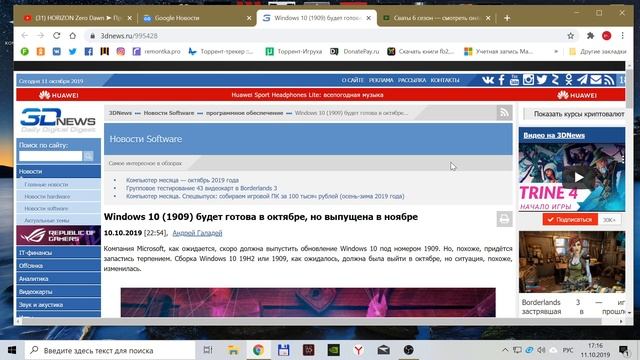
Task: Click the taskbar search box
Action: point(110,350)
